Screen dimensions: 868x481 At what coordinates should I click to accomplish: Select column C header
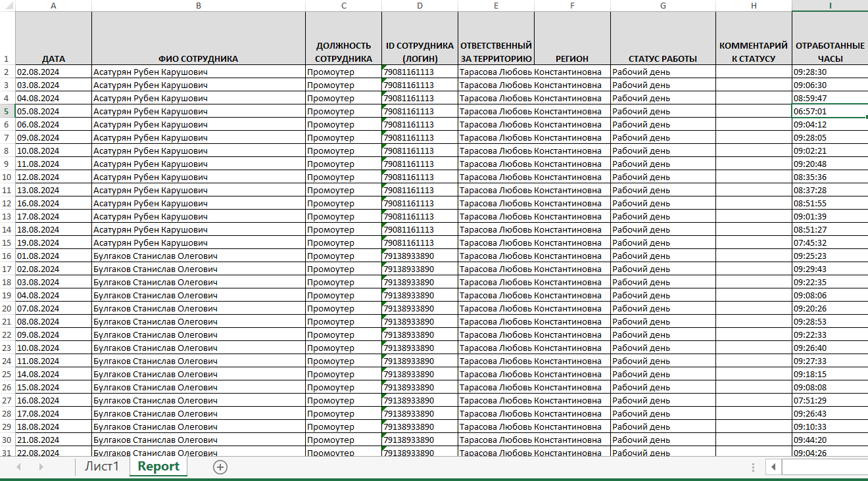[343, 5]
